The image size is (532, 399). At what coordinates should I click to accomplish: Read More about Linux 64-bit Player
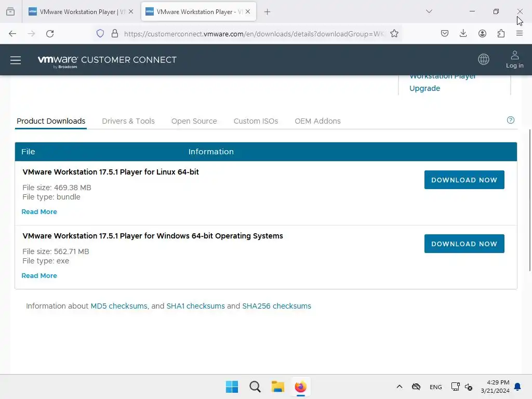point(39,212)
